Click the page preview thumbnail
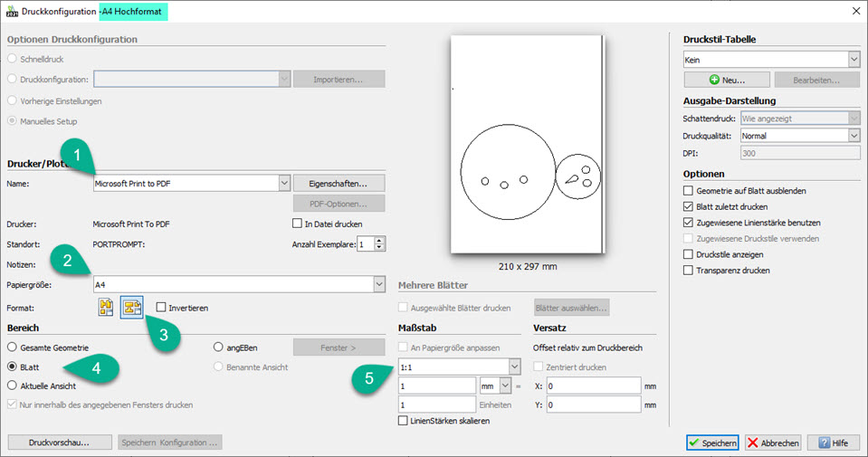The image size is (868, 457). coord(527,145)
